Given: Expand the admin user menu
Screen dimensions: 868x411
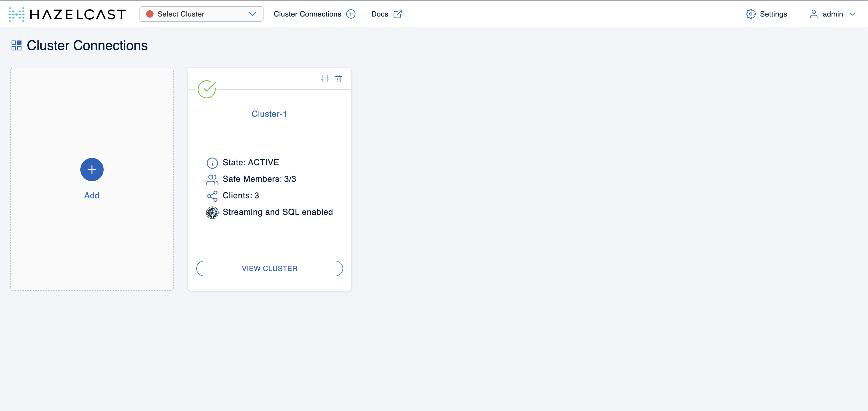Looking at the screenshot, I should (833, 14).
